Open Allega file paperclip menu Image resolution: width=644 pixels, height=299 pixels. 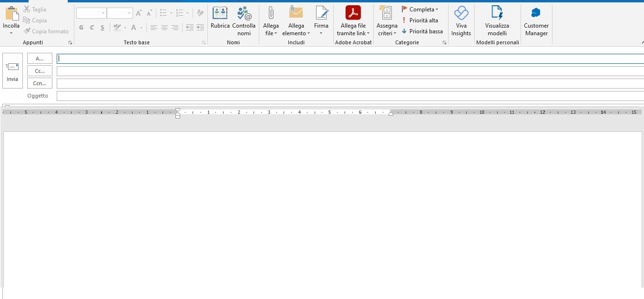coord(271,21)
